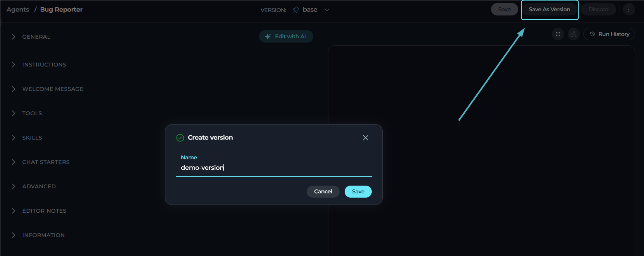Click Edit with AI button
Viewport: 644px width, 256px height.
click(286, 36)
